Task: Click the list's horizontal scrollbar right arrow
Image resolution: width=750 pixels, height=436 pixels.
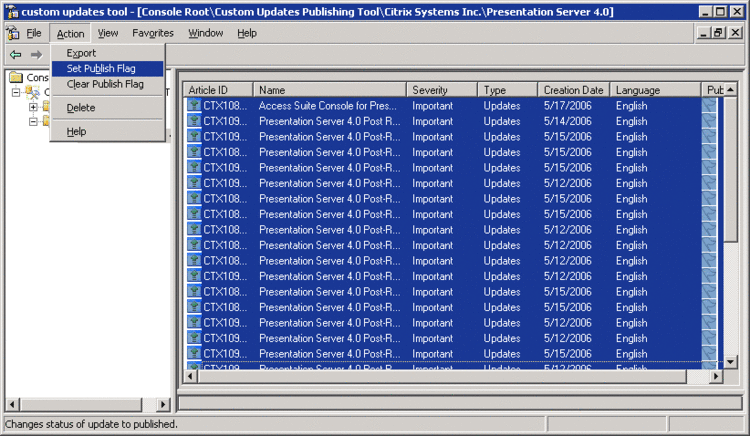Action: pyautogui.click(x=716, y=377)
